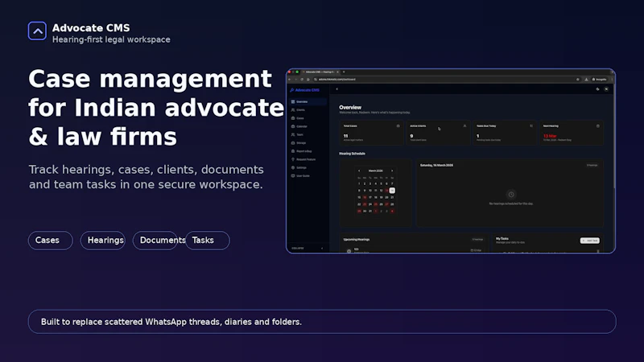Click the sidebar toggle arrow in the top bar
Screen dimensions: 644x362
[336, 89]
